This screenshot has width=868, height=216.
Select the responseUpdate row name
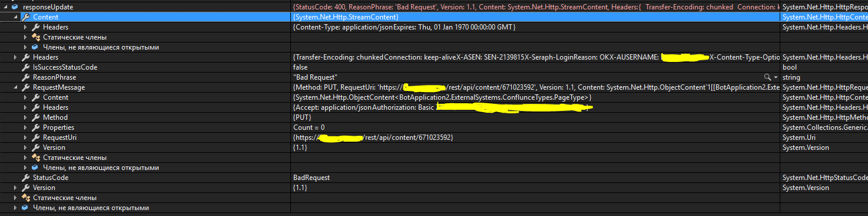click(48, 7)
